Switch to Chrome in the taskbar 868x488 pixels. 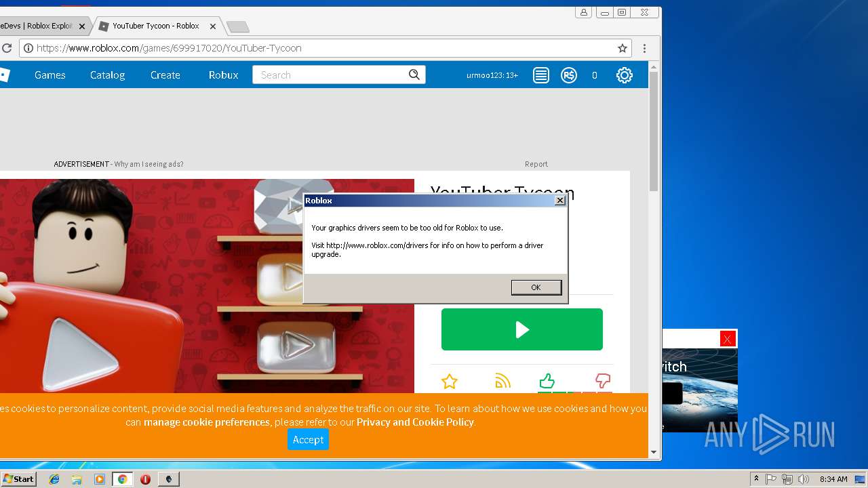pyautogui.click(x=122, y=479)
